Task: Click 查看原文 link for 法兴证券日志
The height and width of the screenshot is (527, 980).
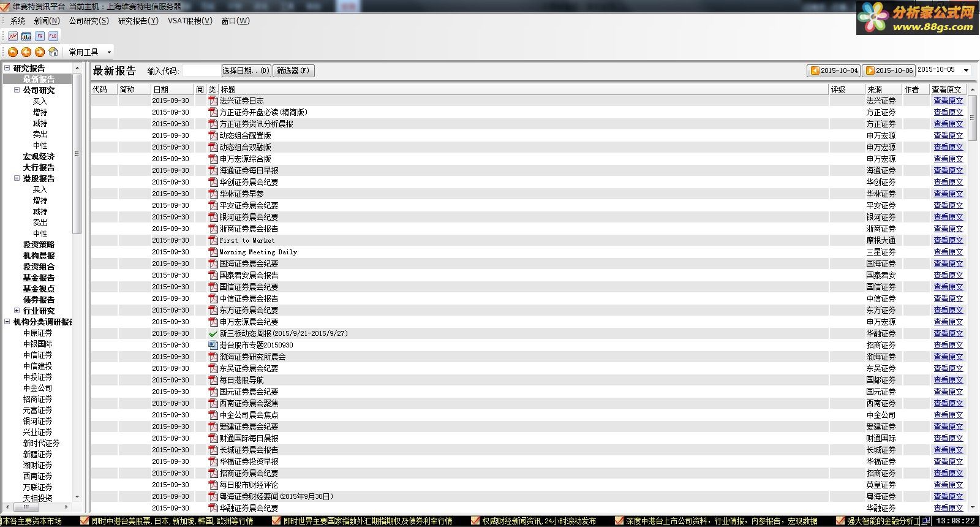Action: [x=948, y=100]
